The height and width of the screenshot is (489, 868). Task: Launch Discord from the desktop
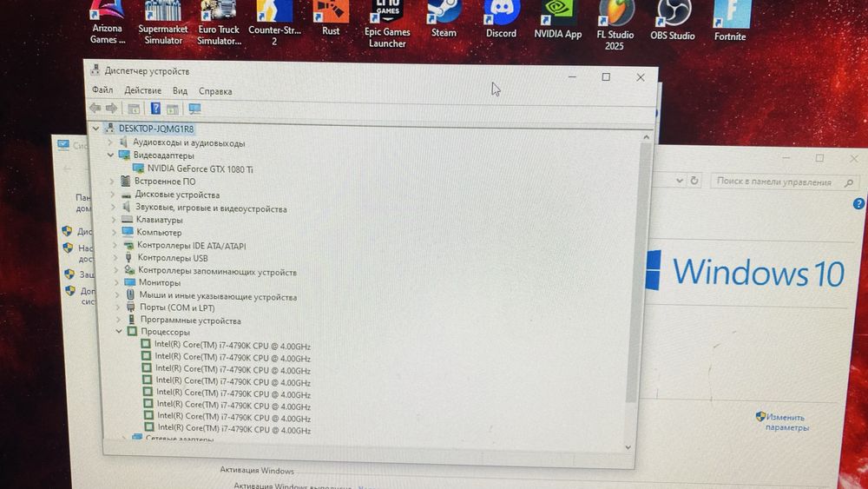(501, 21)
